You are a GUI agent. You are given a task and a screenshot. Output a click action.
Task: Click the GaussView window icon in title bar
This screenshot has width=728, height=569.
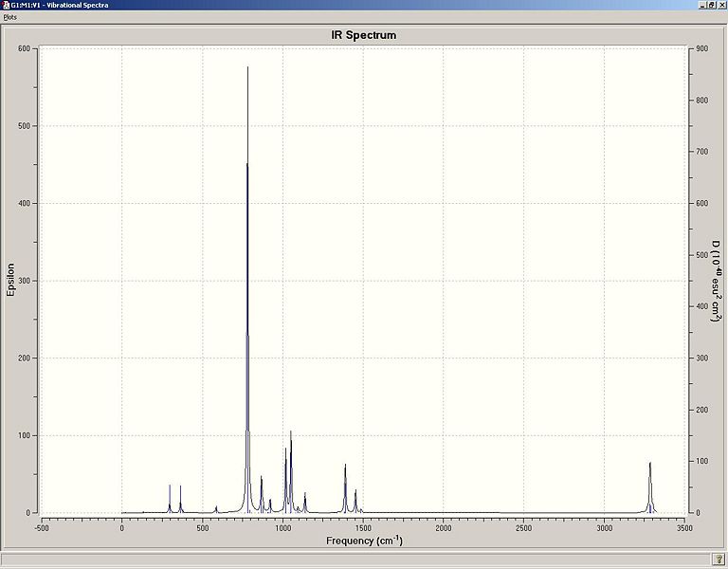[5, 5]
